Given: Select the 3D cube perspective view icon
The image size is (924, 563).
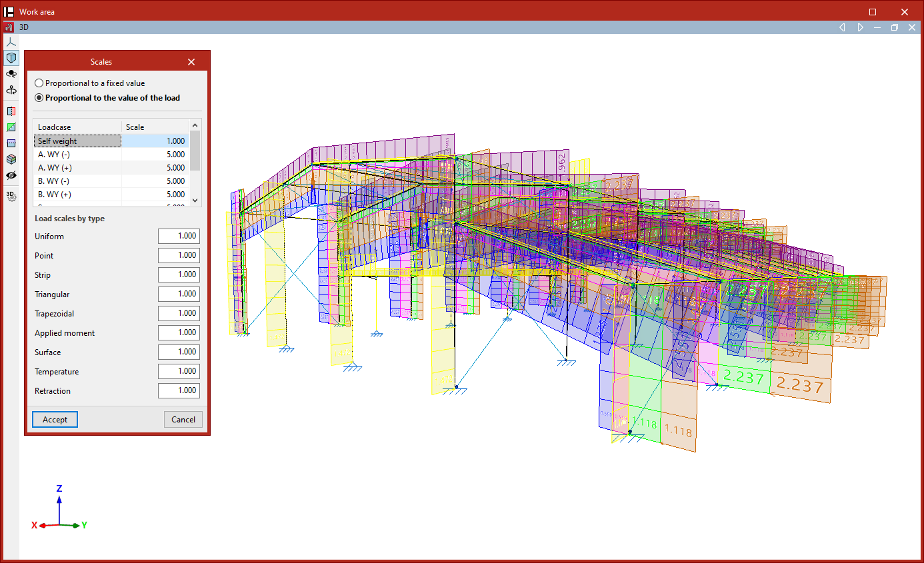Looking at the screenshot, I should pos(11,58).
